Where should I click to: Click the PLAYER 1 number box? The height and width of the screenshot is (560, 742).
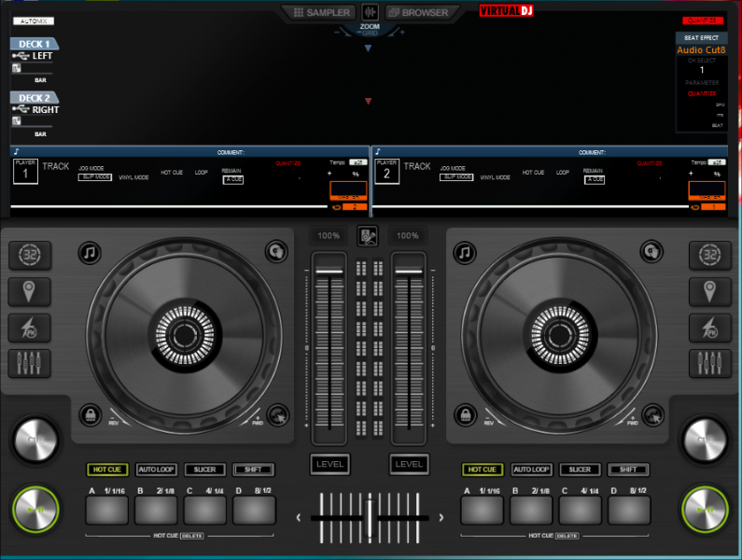tap(25, 172)
